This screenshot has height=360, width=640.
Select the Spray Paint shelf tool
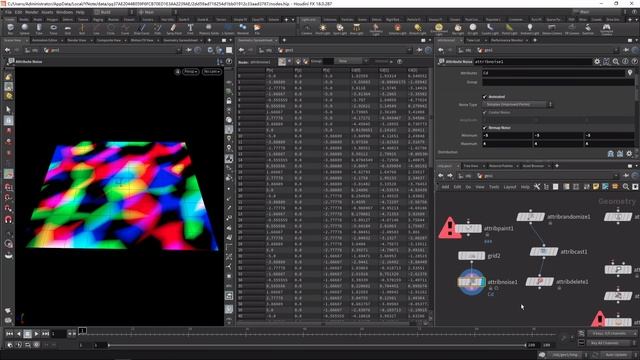(173, 29)
